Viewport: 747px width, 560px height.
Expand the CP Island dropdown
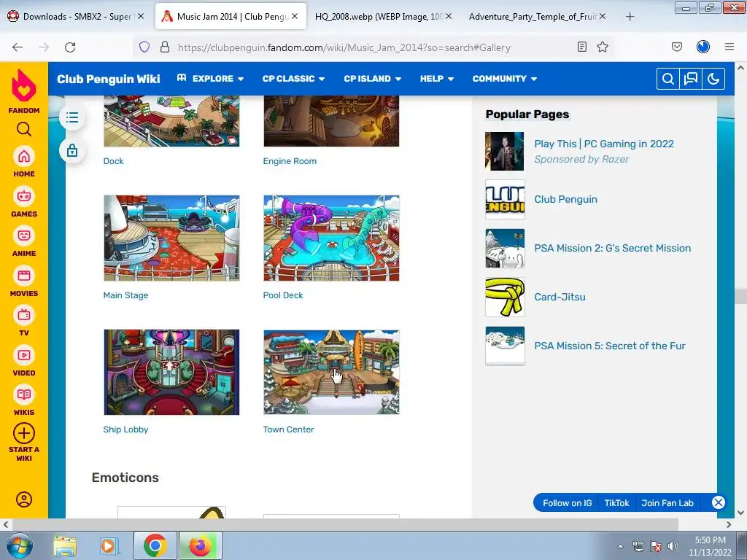pyautogui.click(x=373, y=79)
